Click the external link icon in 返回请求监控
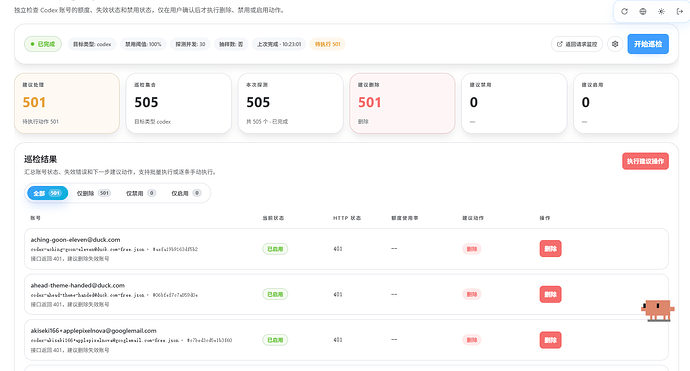Image resolution: width=690 pixels, height=371 pixels. [560, 44]
